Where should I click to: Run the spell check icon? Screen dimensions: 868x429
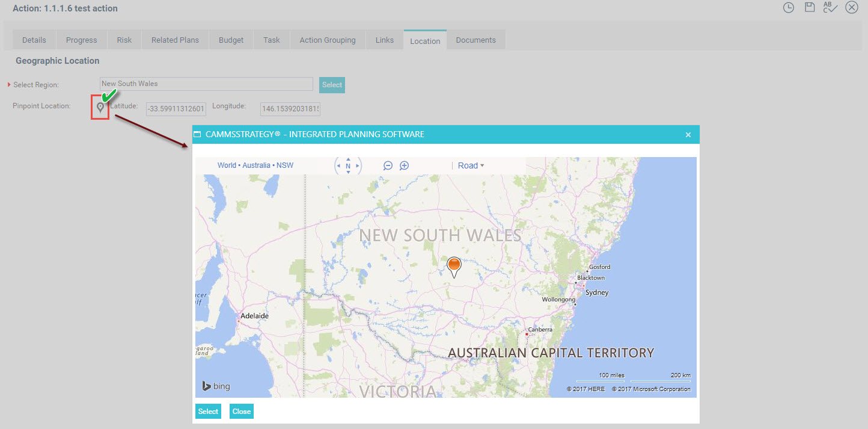(831, 7)
